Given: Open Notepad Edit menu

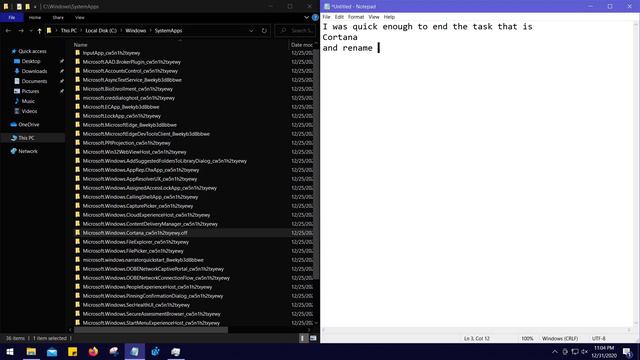Looking at the screenshot, I should (339, 17).
